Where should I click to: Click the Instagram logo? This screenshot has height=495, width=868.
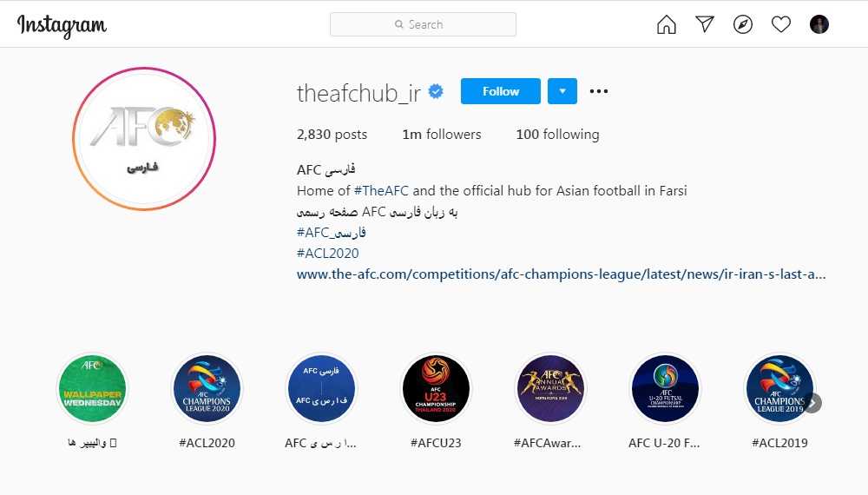tap(62, 25)
